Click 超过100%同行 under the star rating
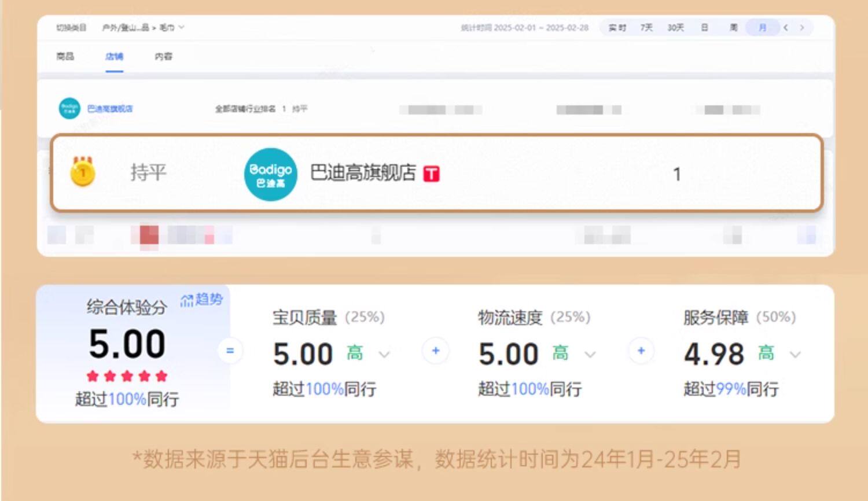868x501 pixels. 127,399
